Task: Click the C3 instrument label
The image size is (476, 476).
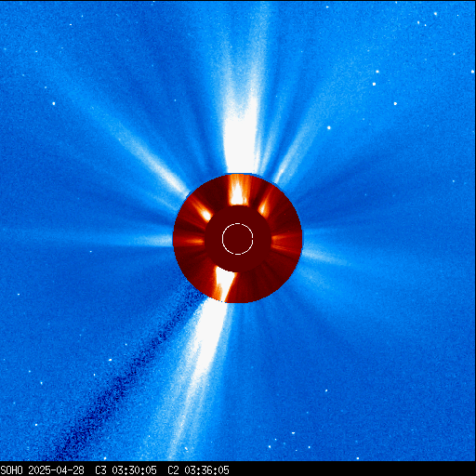Action: click(100, 470)
